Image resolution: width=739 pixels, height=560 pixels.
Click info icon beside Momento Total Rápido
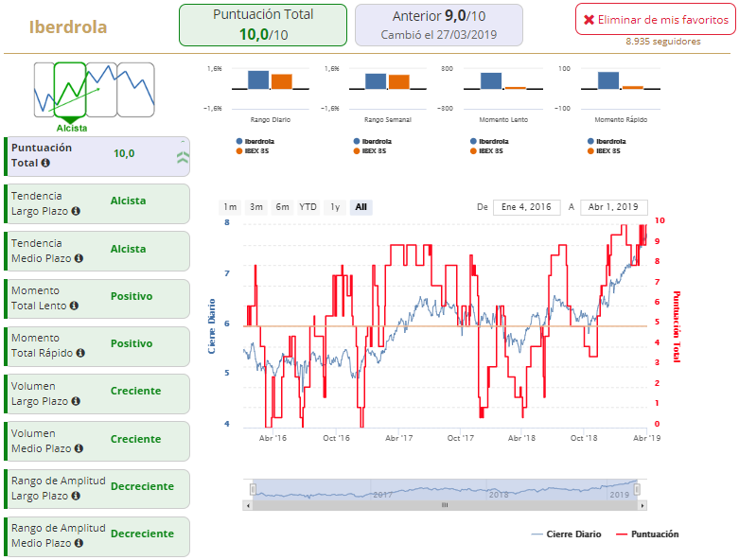coord(80,353)
